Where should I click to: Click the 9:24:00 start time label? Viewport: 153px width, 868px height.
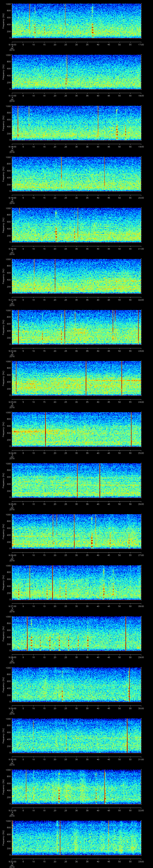pyautogui.click(x=12, y=453)
